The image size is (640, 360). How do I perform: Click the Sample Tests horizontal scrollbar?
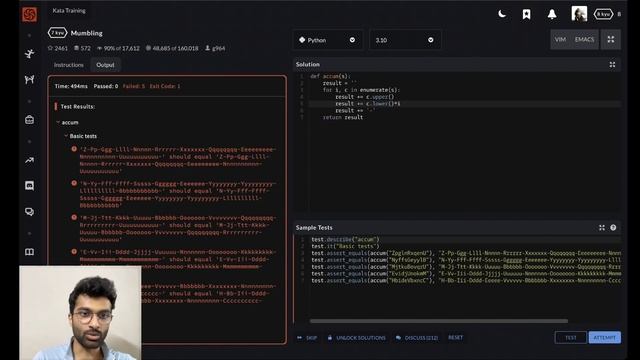click(x=438, y=321)
